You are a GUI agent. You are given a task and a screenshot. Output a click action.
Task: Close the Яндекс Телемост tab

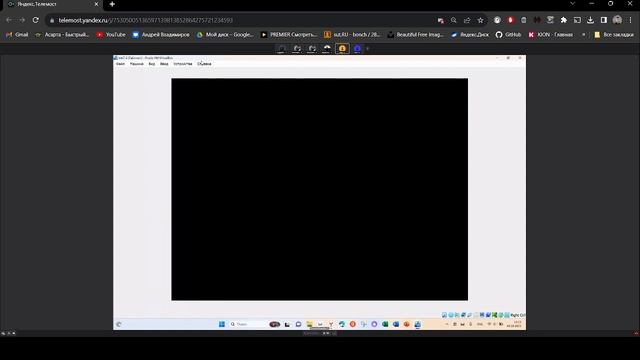(x=96, y=4)
